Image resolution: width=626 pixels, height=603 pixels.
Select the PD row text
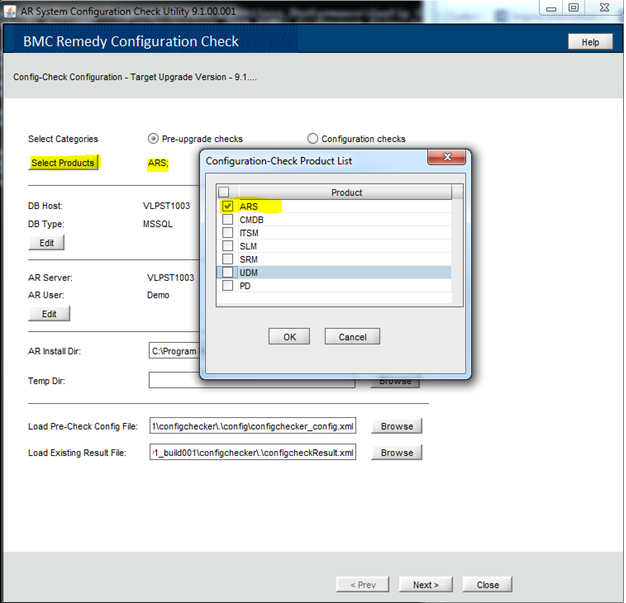click(x=245, y=286)
